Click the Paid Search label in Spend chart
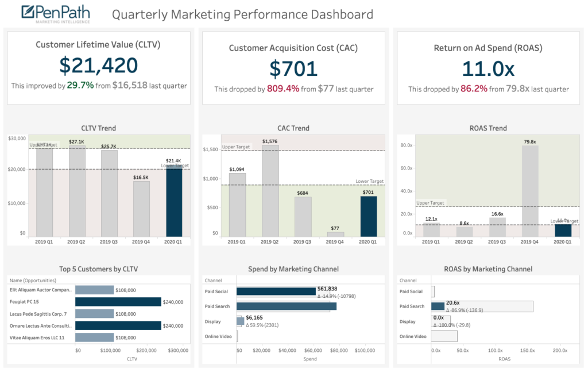 [x=219, y=306]
